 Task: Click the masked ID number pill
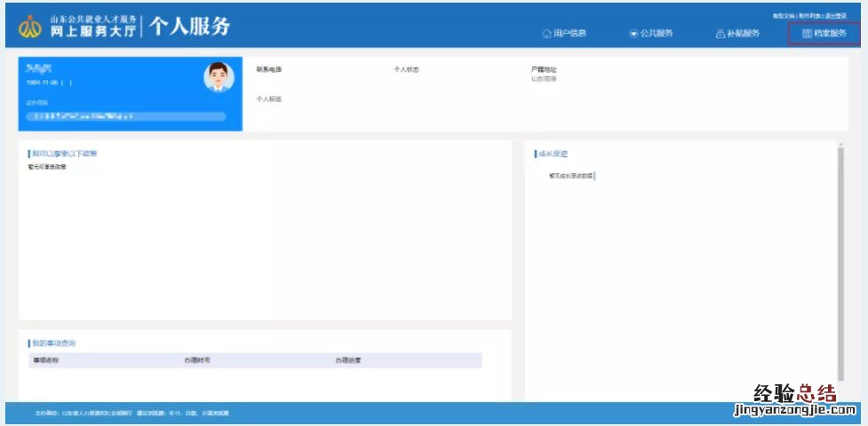pos(126,117)
